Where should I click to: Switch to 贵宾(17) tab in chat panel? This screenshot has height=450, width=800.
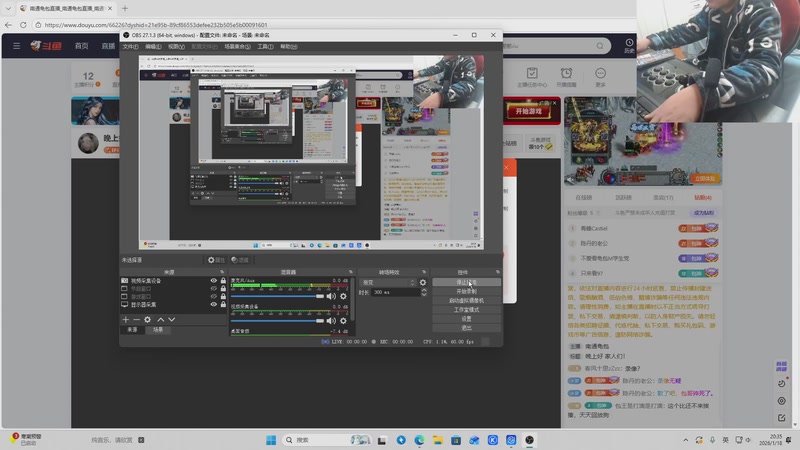pyautogui.click(x=663, y=197)
